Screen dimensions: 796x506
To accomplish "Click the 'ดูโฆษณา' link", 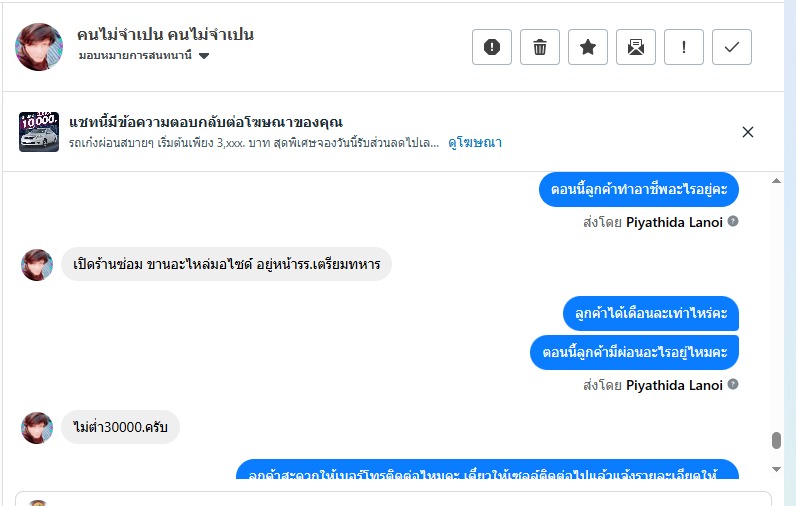I will tap(475, 143).
